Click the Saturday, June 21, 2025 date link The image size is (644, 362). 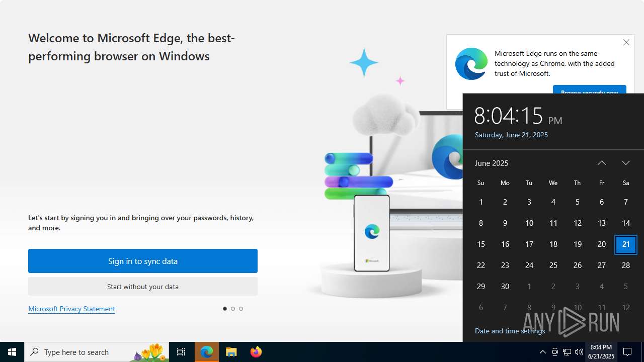tap(511, 135)
